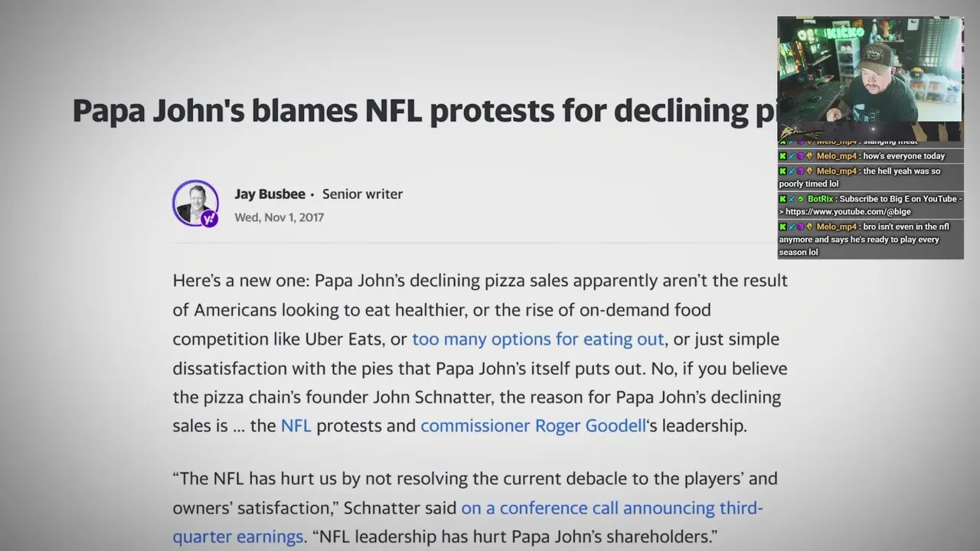Open the 'too many options for eating out' link
980x551 pixels.
pos(537,339)
